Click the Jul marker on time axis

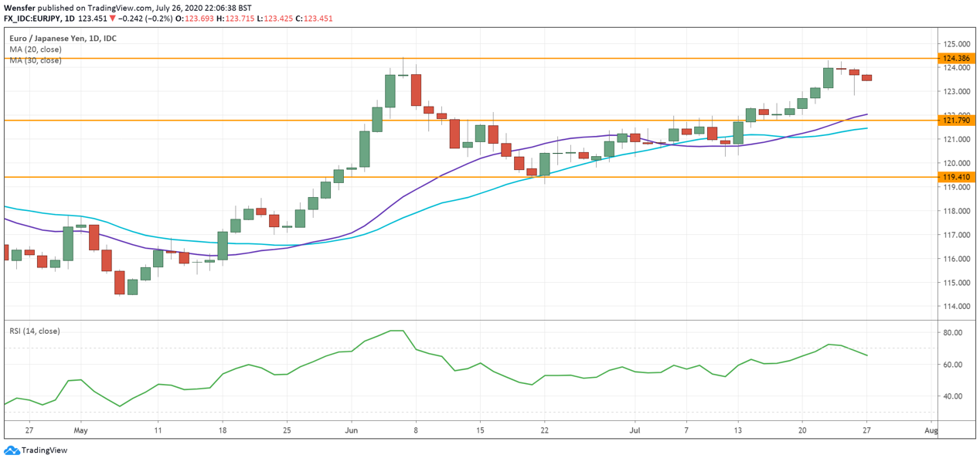coord(635,431)
